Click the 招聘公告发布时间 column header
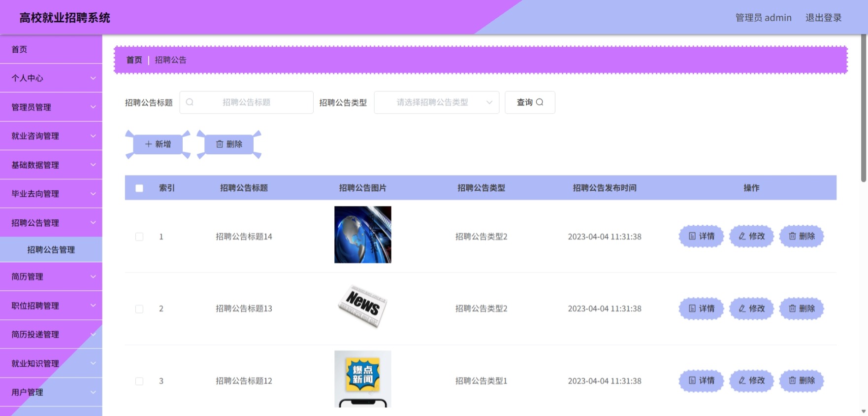Viewport: 868px width, 416px height. coord(605,188)
